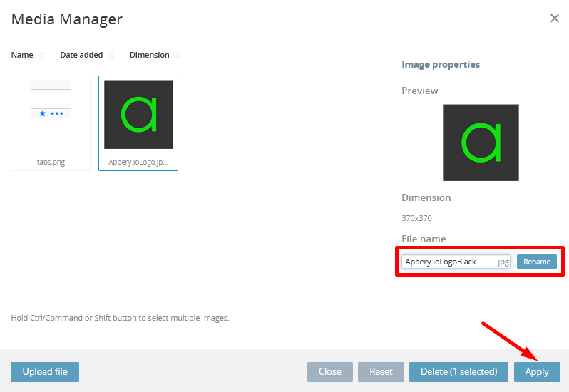The image size is (569, 392).
Task: Click the Date added header text
Action: click(81, 55)
